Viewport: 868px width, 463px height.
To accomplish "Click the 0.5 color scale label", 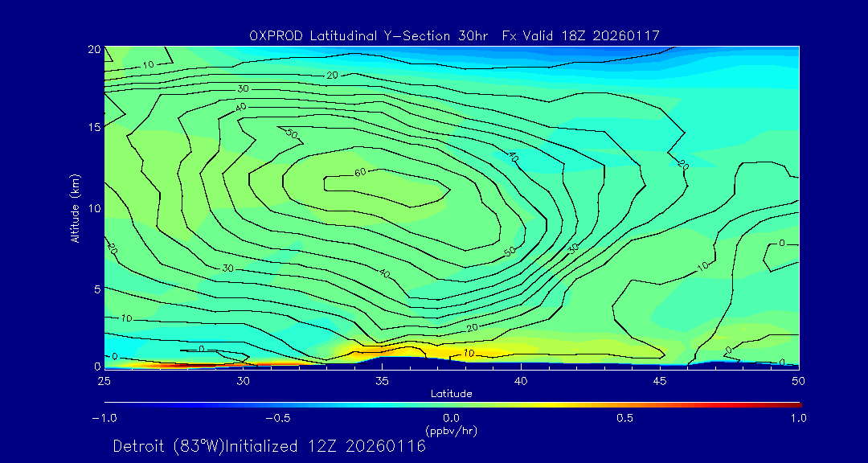I will [x=625, y=418].
